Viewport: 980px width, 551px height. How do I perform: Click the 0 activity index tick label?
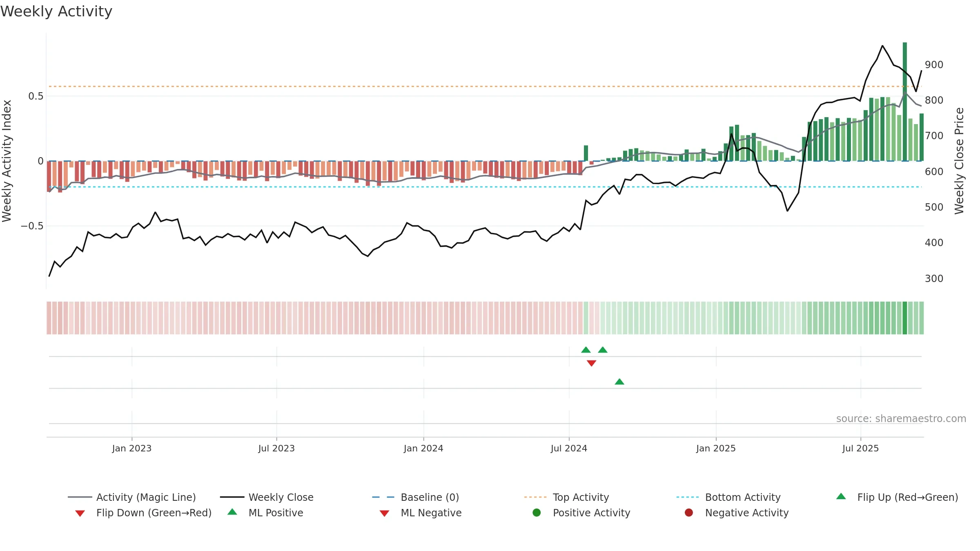[40, 161]
